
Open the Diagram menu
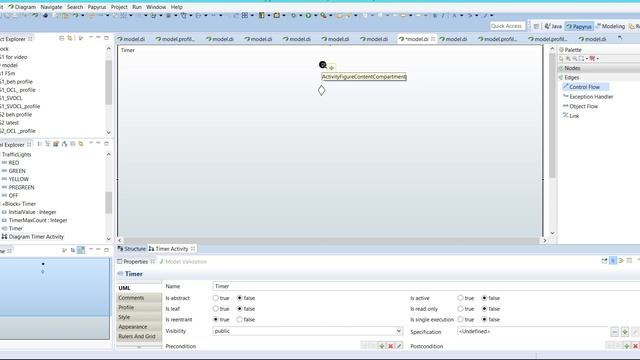25,7
